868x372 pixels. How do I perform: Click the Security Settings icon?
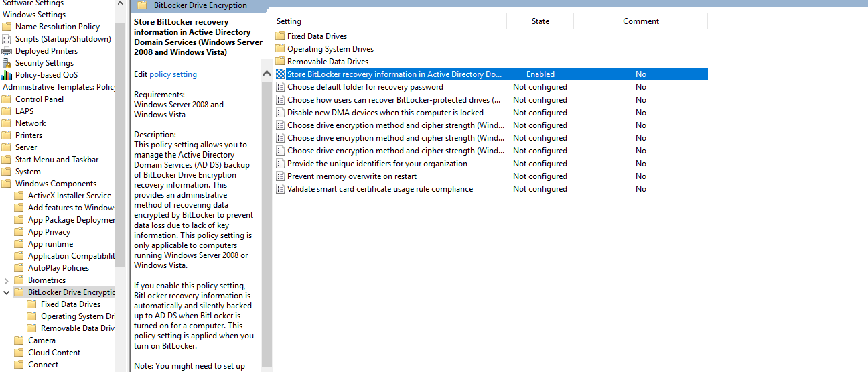(x=7, y=63)
